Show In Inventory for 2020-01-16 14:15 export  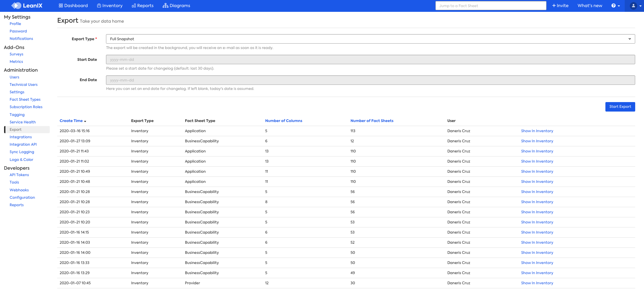click(537, 232)
